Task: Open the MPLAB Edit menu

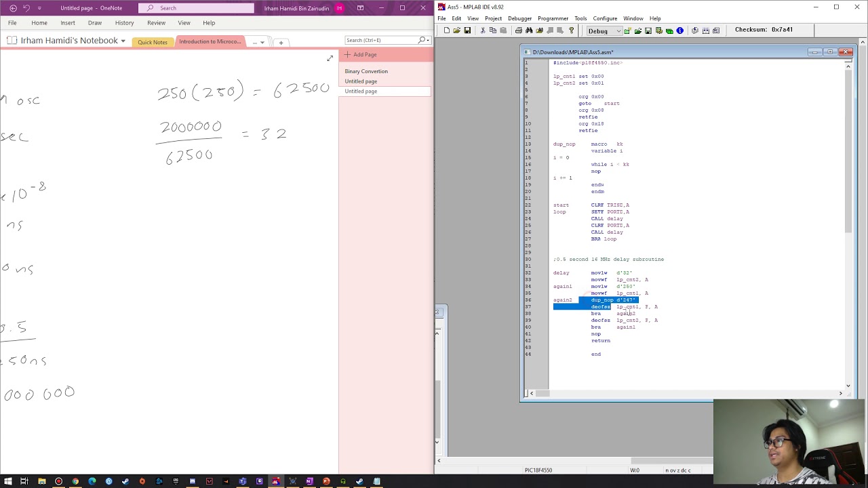Action: tap(456, 18)
